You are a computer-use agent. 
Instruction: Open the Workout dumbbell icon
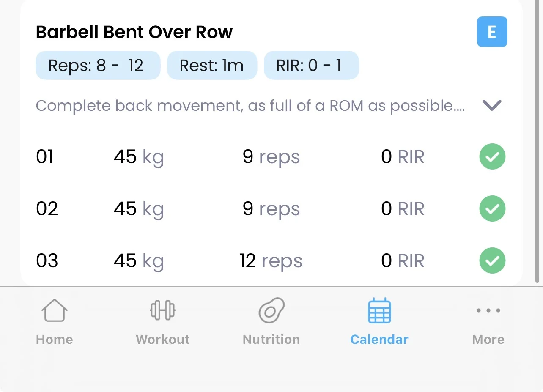pos(163,310)
